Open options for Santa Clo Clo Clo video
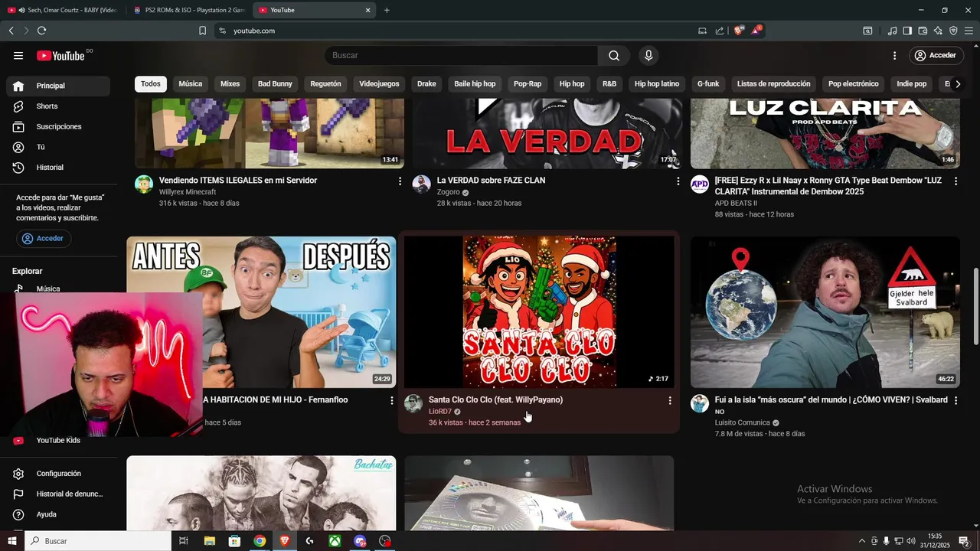This screenshot has height=551, width=980. (670, 400)
